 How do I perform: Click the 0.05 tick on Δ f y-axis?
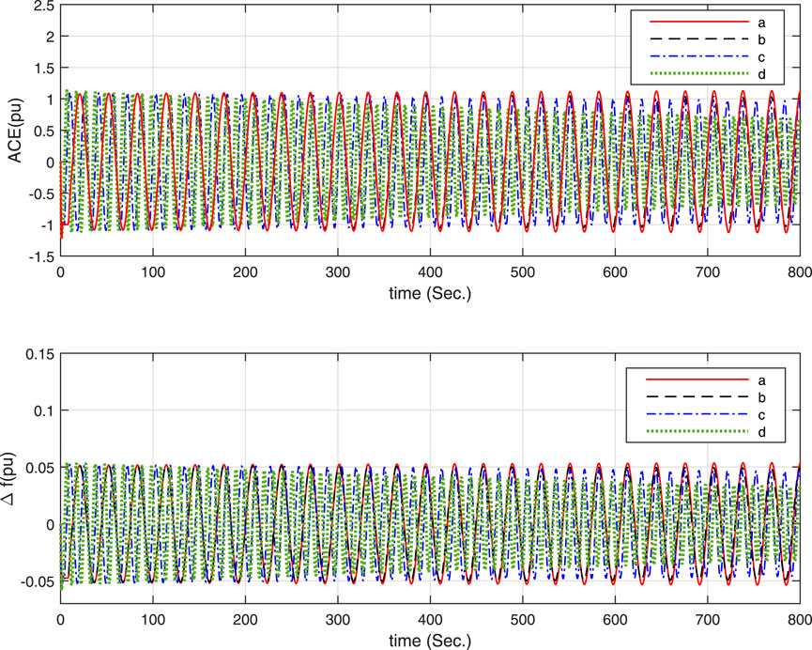click(x=39, y=468)
